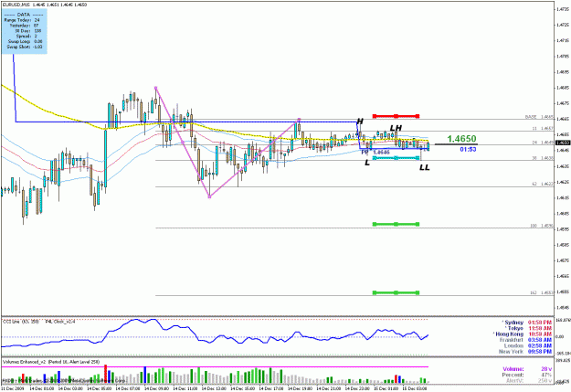Click the Spread row in DATA panel
Screen dimensions: 571x392
26,36
